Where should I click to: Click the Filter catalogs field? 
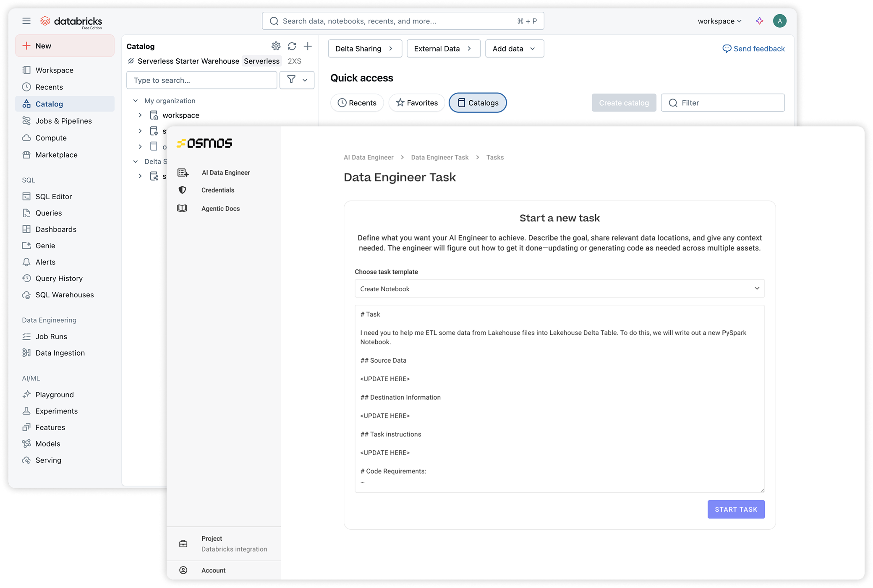coord(723,103)
